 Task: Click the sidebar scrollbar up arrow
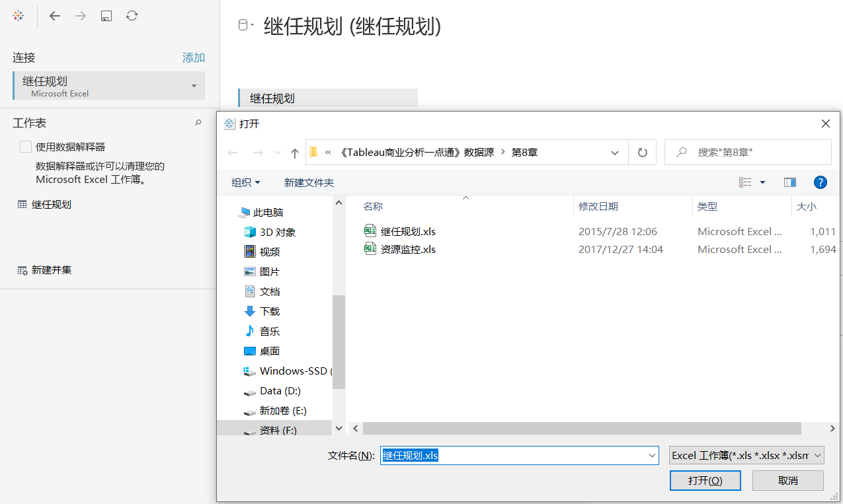pos(339,202)
